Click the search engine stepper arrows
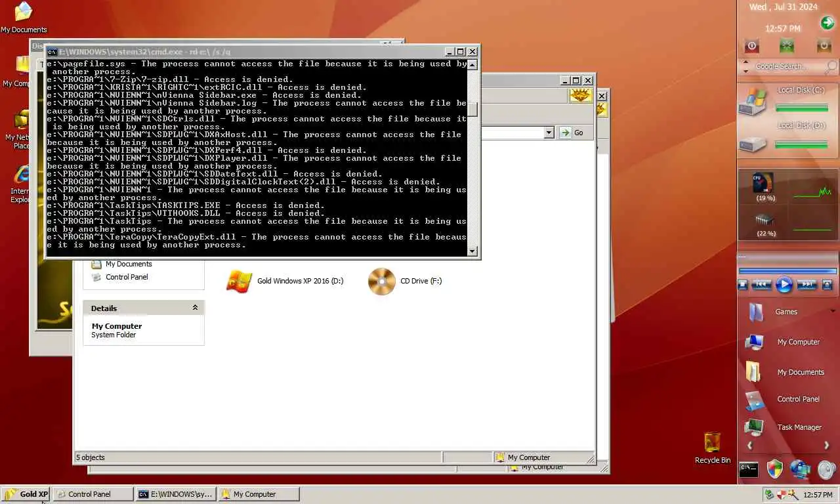The image size is (840, 504). pos(745,66)
